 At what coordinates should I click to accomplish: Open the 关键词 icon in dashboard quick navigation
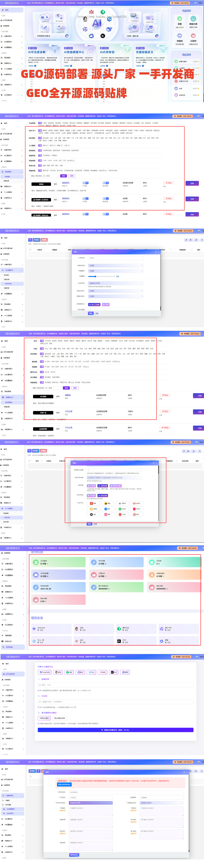pos(180,36)
